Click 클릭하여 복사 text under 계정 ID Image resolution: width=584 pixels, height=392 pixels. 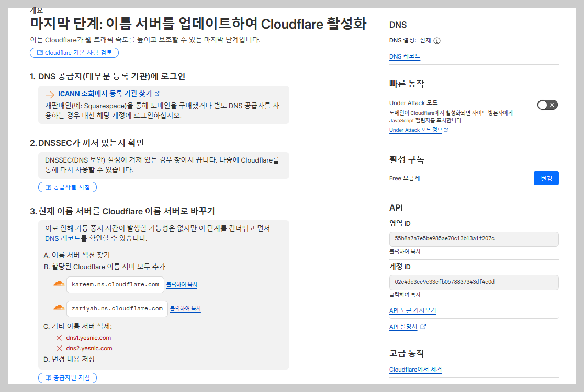(x=405, y=295)
